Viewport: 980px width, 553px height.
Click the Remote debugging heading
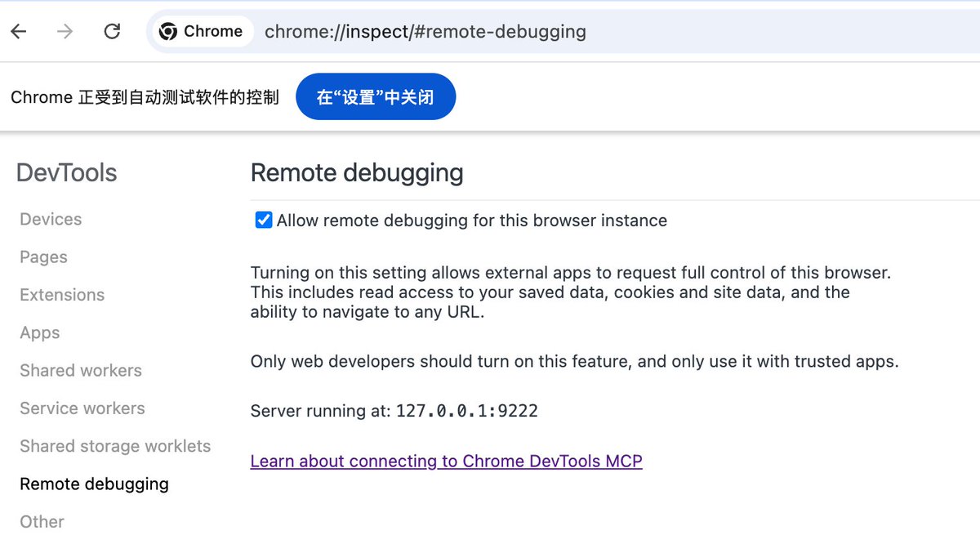[x=357, y=173]
